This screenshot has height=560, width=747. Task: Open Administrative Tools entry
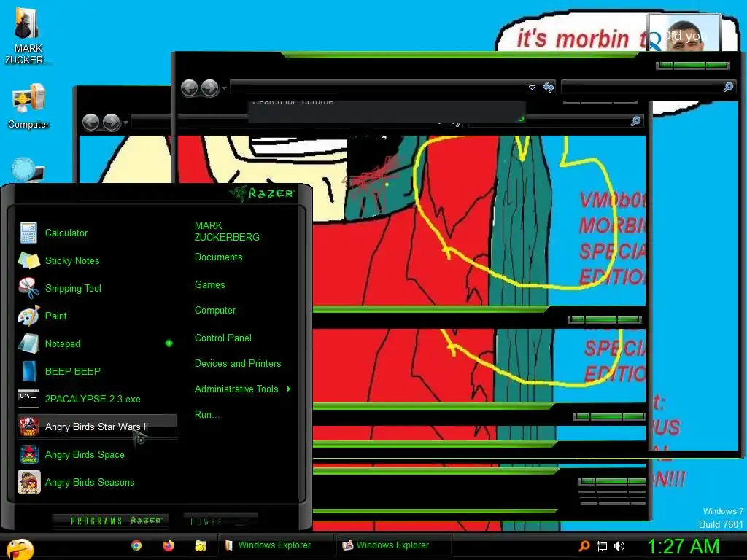click(236, 389)
